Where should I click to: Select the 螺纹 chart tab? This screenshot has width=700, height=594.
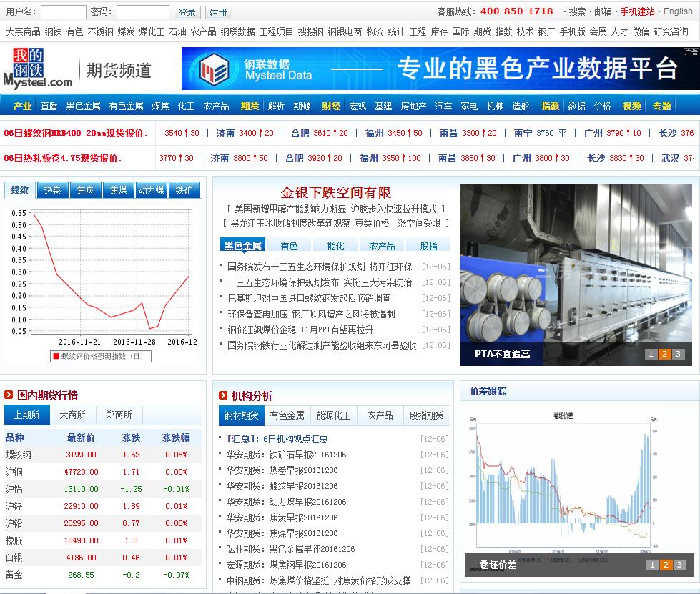pos(19,190)
